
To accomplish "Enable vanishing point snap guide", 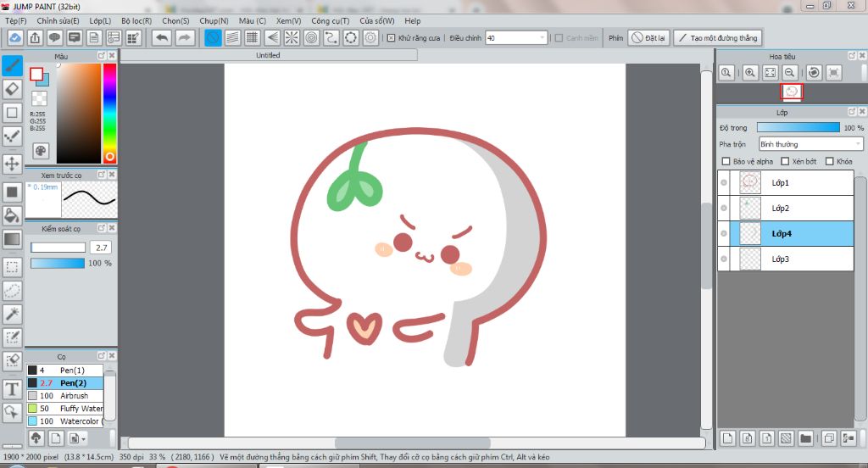I will coord(272,37).
